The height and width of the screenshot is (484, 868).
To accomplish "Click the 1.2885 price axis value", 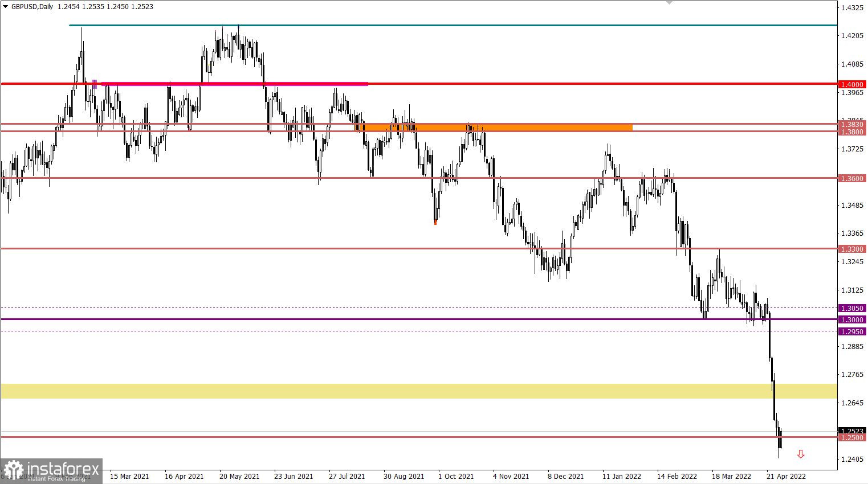I will tap(852, 347).
